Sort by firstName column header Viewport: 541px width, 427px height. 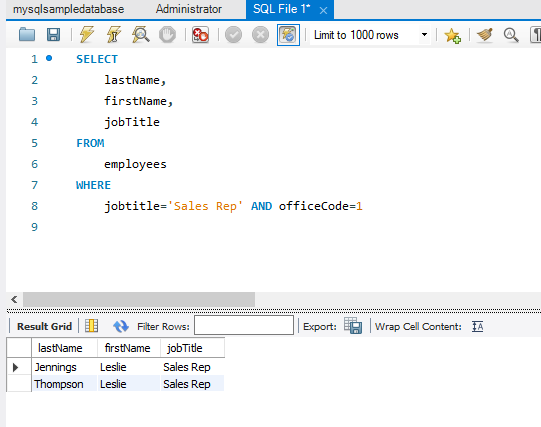click(x=129, y=348)
